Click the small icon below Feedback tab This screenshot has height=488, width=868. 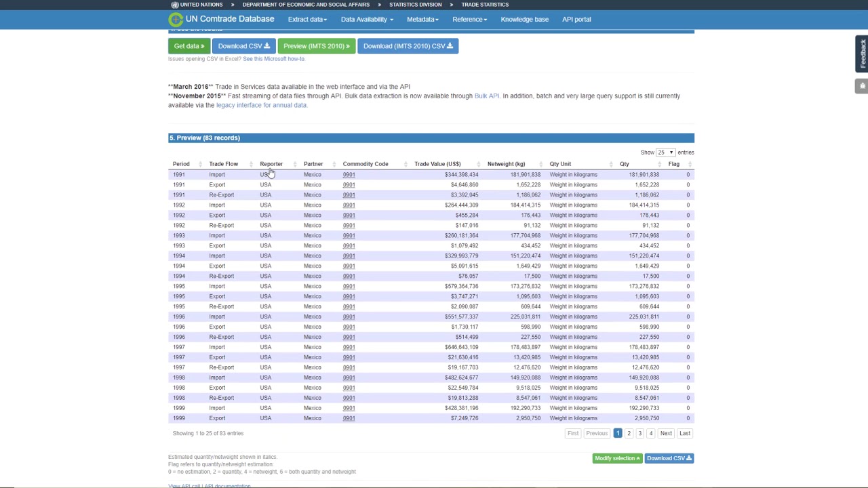pyautogui.click(x=862, y=86)
